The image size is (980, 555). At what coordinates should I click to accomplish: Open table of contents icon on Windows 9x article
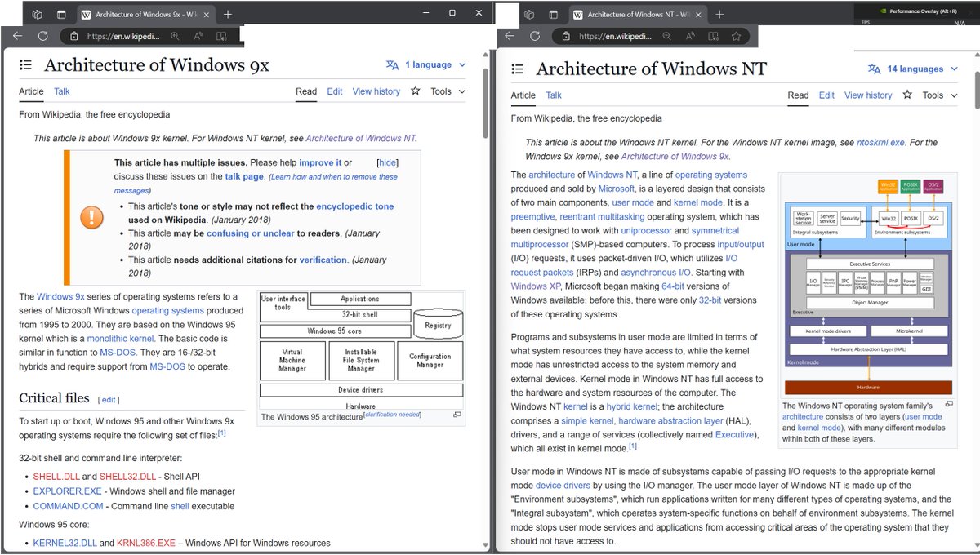click(x=25, y=65)
